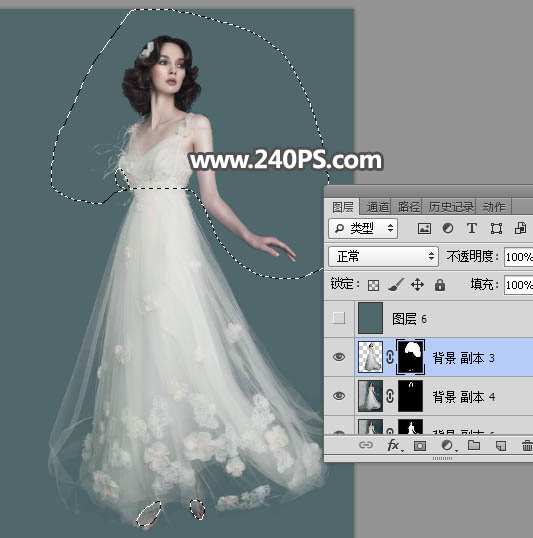
Task: Toggle lock position move icon
Action: coord(417,285)
